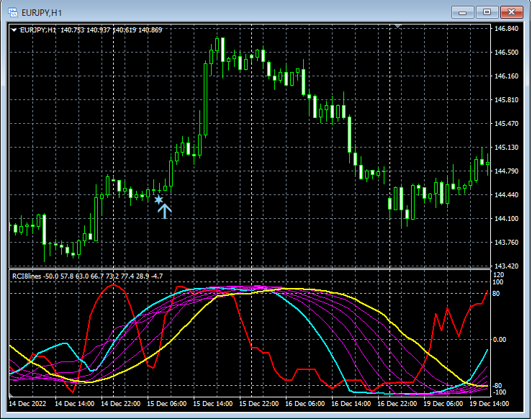Click the EURJPY chart window icon
The width and height of the screenshot is (532, 419).
pyautogui.click(x=12, y=12)
